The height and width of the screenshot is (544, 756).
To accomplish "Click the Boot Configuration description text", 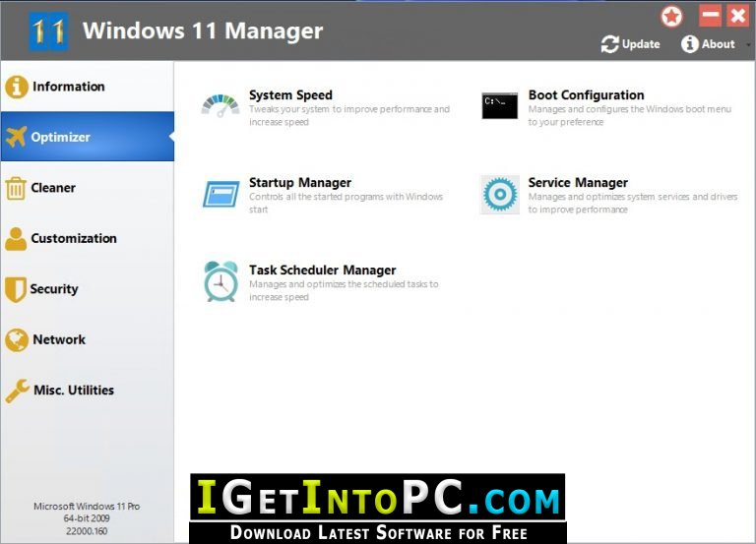I will tap(630, 116).
